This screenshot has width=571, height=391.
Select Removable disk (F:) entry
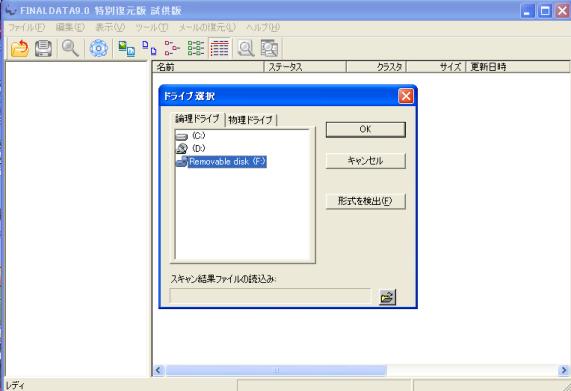coord(221,162)
